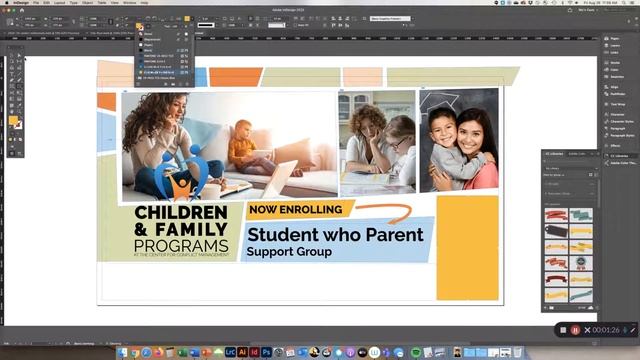Open the Paragraph Styles panel
The width and height of the screenshot is (640, 360).
pos(622,135)
